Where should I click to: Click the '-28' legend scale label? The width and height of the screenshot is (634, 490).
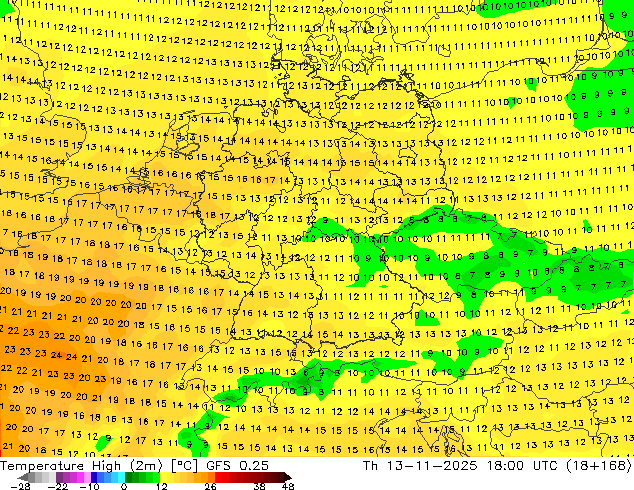coord(20,486)
